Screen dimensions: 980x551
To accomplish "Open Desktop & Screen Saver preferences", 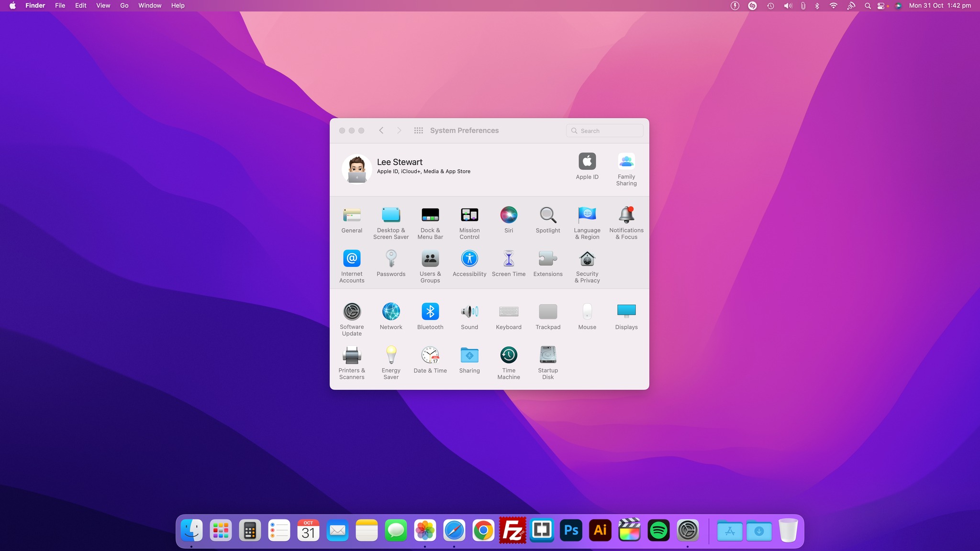I will click(x=391, y=223).
